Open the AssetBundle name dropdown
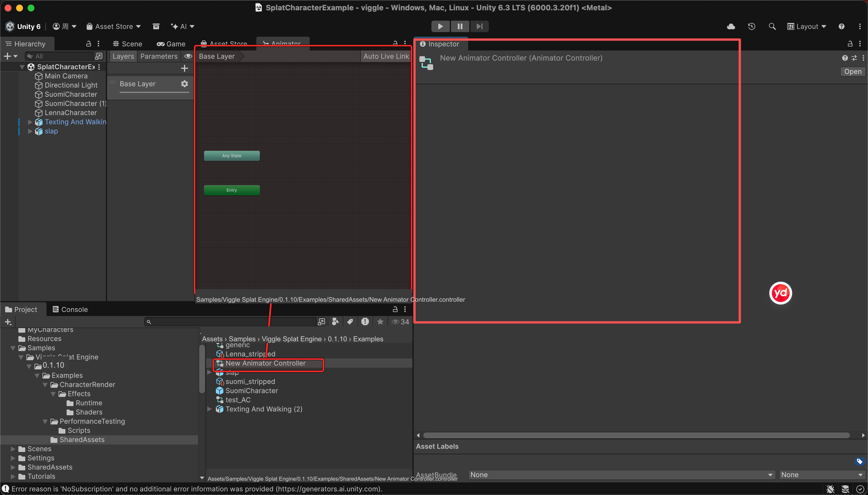Image resolution: width=868 pixels, height=495 pixels. click(x=622, y=475)
